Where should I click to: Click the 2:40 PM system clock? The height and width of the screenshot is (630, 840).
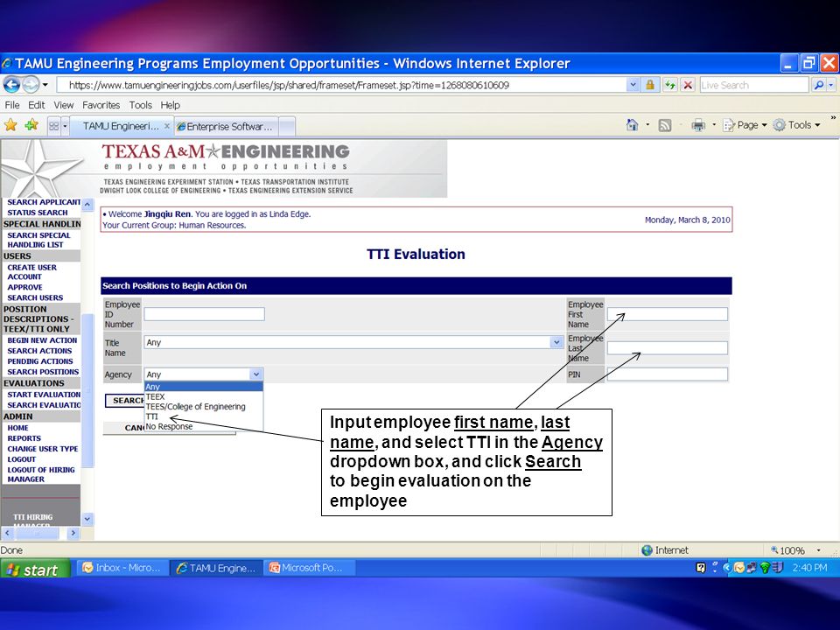[x=809, y=568]
